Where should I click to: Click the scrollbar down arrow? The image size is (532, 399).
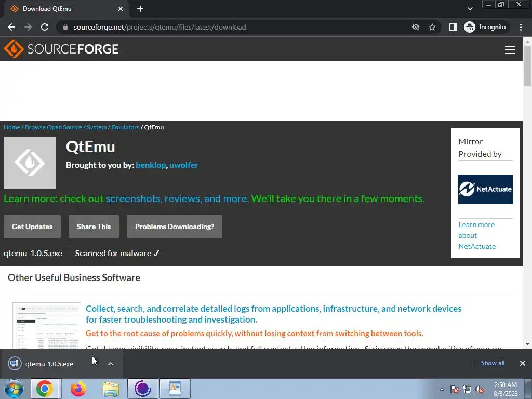[527, 344]
